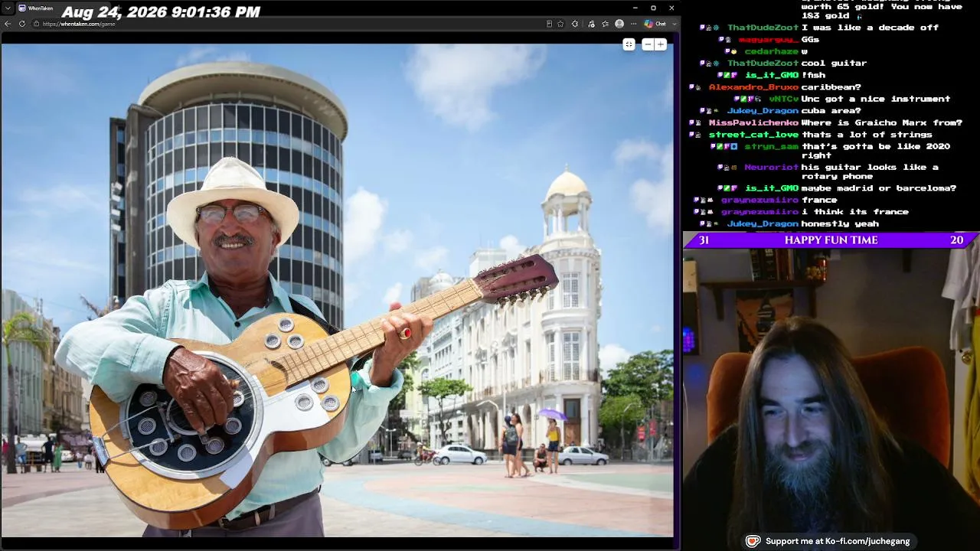This screenshot has height=551, width=980.
Task: Open the browser profile avatar
Action: coord(619,24)
